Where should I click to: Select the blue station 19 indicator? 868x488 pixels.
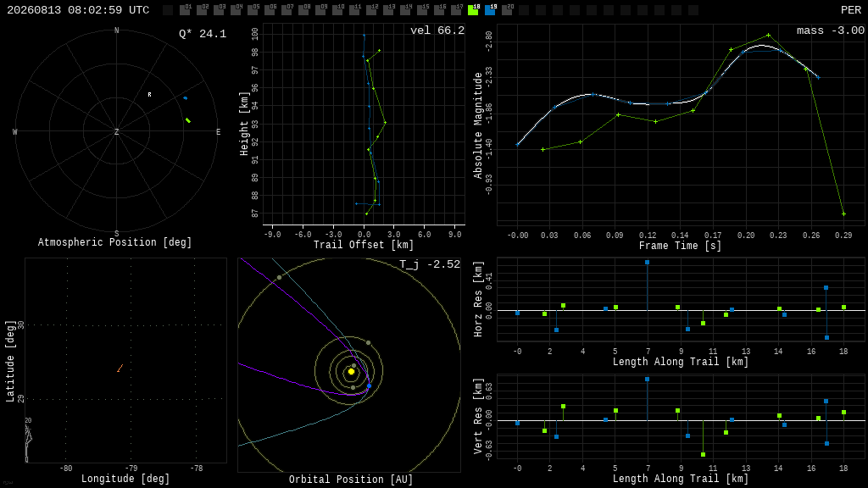click(x=490, y=10)
